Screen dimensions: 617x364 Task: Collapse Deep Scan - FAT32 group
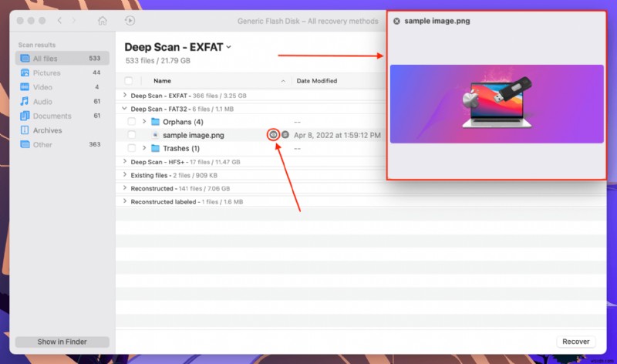point(125,109)
